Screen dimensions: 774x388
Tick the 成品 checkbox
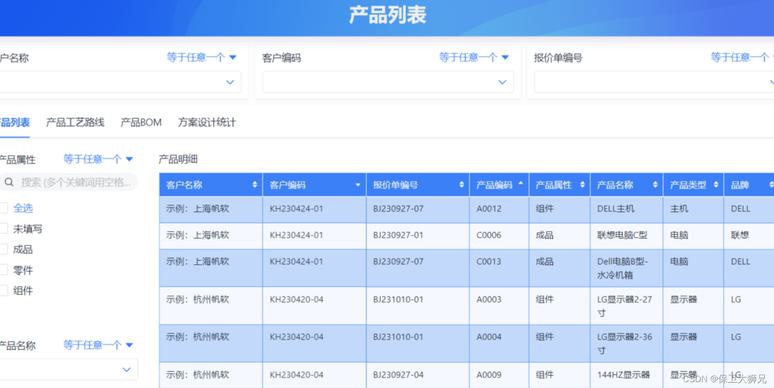3,249
